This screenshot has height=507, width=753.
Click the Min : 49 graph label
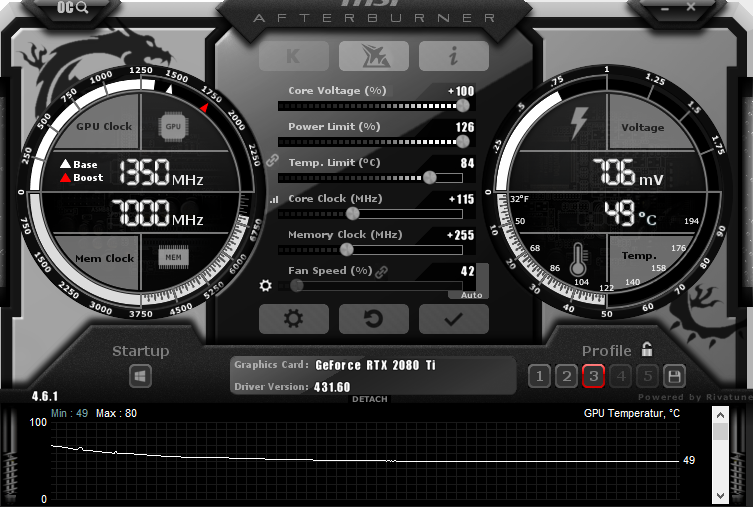70,413
